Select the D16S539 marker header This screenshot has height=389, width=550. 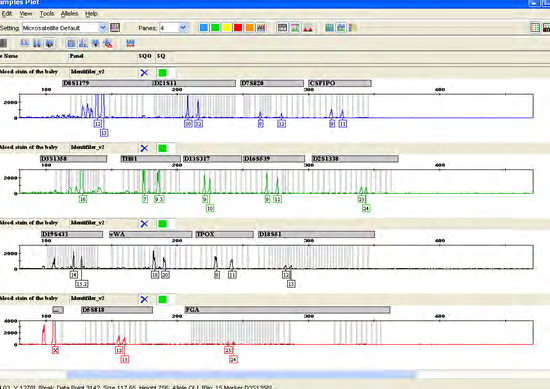coord(274,159)
